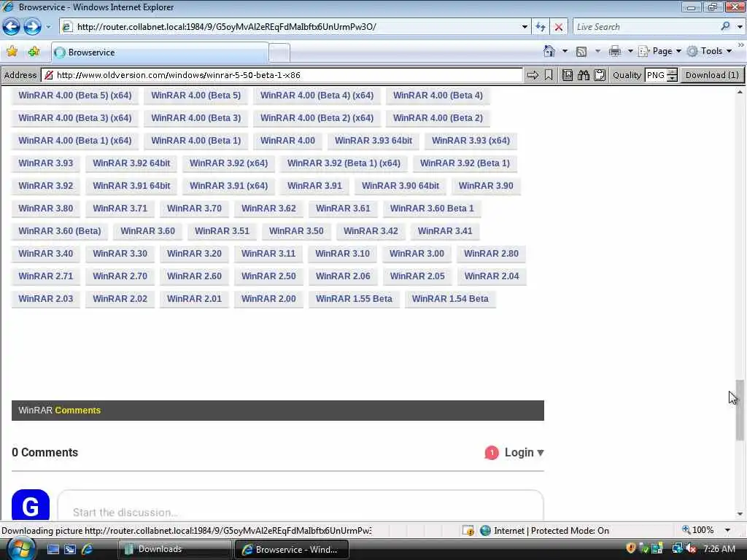
Task: Click into the Live Search box
Action: click(645, 27)
